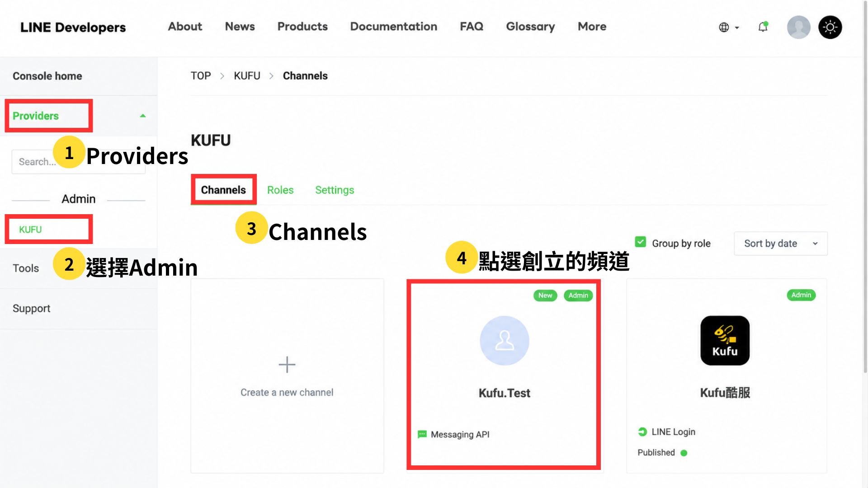Open the Kufu.Test channel avatar
868x488 pixels.
505,341
